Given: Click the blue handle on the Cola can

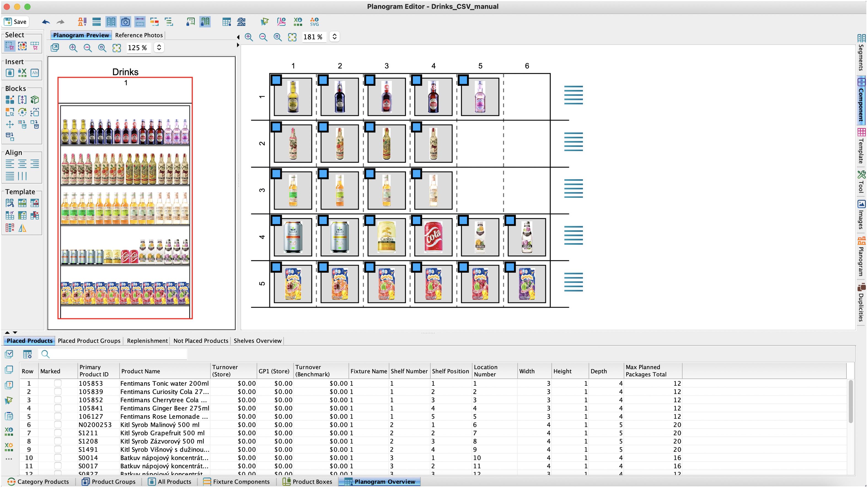Looking at the screenshot, I should click(416, 220).
